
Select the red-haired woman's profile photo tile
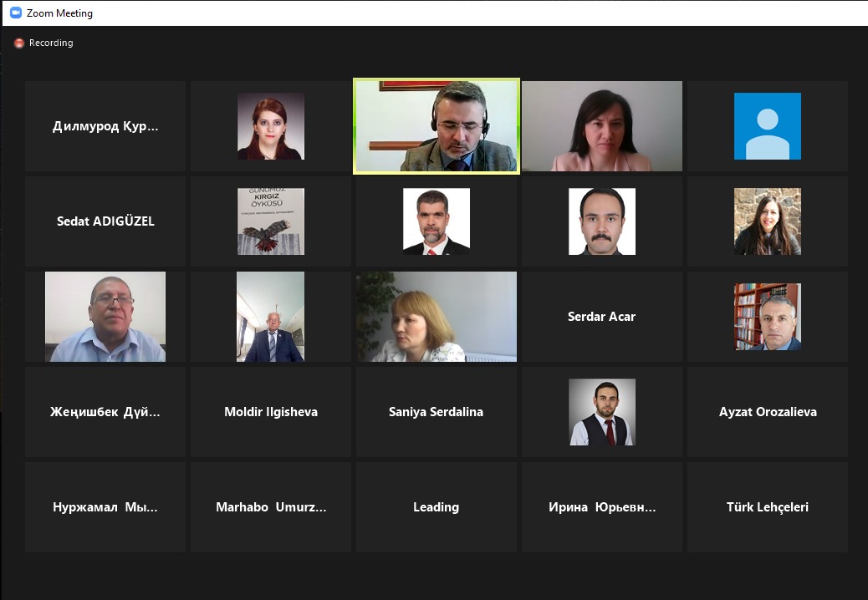point(271,126)
